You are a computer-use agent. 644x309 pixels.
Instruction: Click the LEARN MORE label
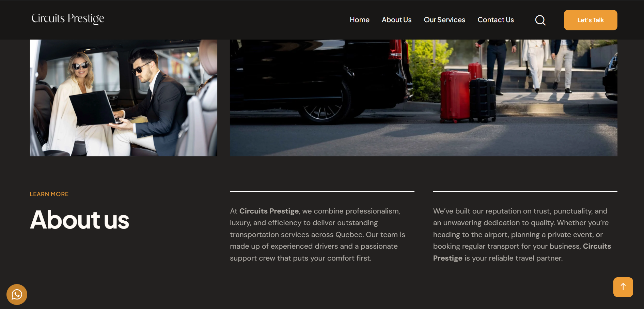point(49,194)
